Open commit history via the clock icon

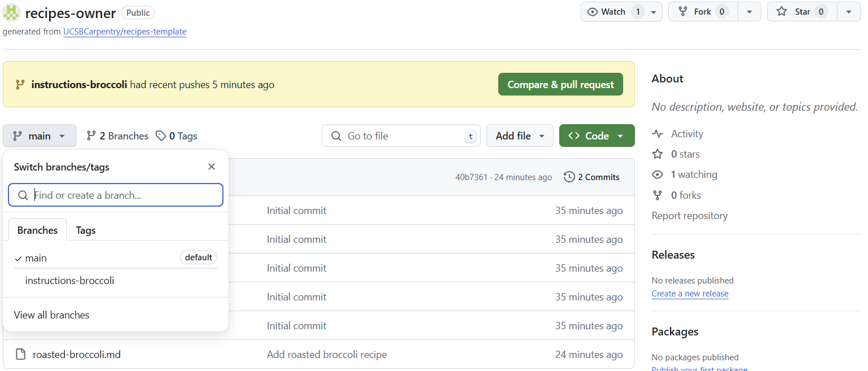568,177
